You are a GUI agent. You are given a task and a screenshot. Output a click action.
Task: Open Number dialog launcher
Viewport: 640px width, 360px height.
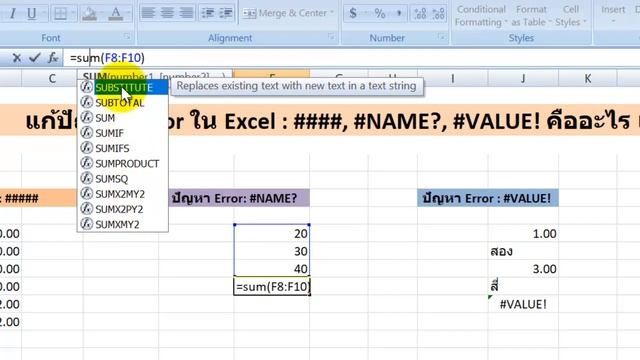point(442,37)
